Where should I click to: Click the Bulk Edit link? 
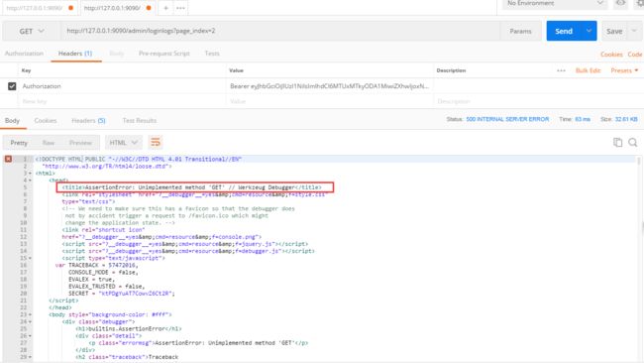[x=588, y=70]
